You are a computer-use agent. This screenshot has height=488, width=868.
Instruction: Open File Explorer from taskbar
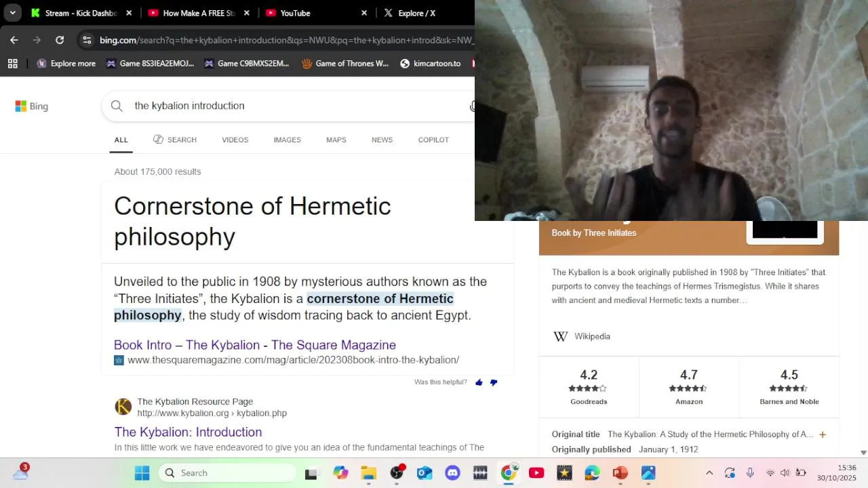pos(368,473)
